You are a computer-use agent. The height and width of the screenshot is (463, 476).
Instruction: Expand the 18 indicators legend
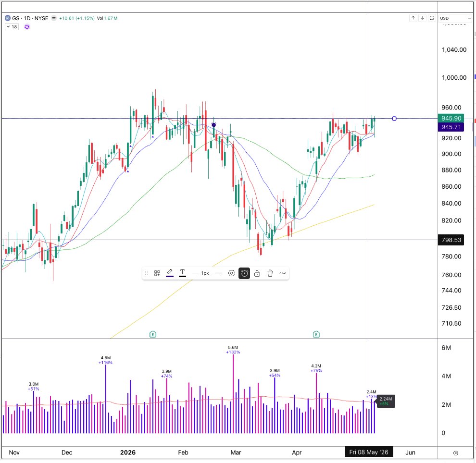(x=12, y=27)
